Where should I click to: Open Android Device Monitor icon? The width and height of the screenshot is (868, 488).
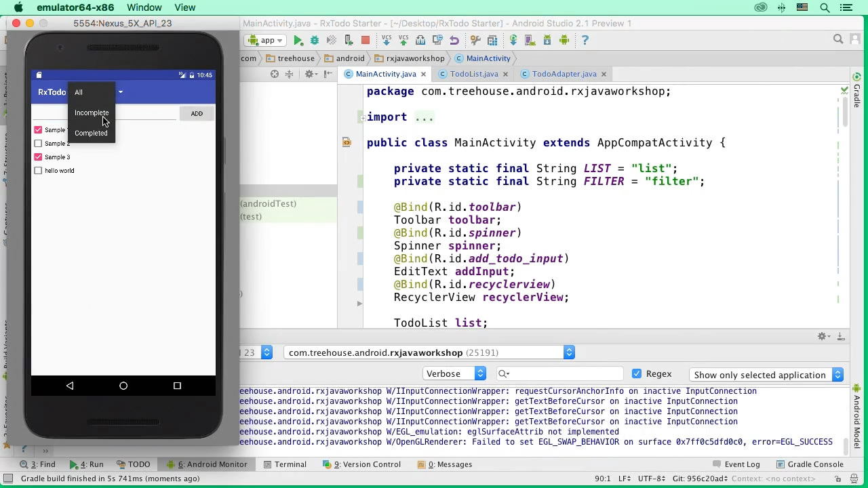coord(564,40)
